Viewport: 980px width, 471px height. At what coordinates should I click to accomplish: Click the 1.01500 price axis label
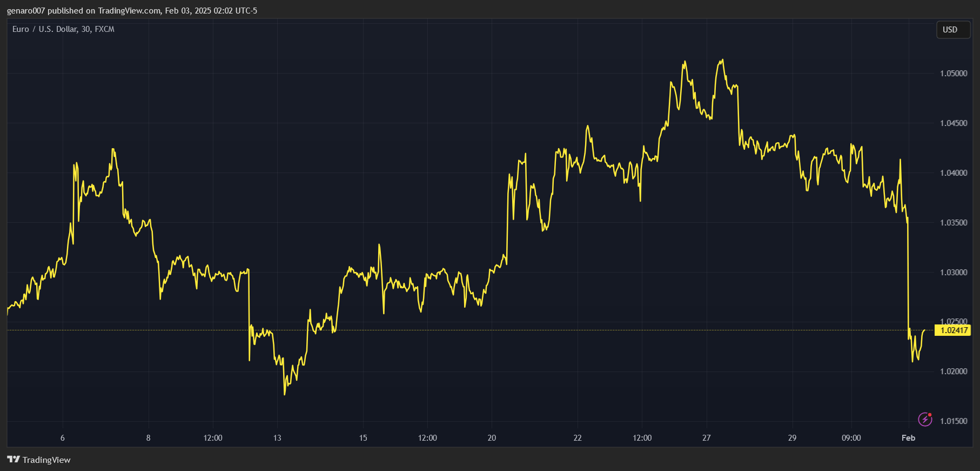tap(954, 421)
